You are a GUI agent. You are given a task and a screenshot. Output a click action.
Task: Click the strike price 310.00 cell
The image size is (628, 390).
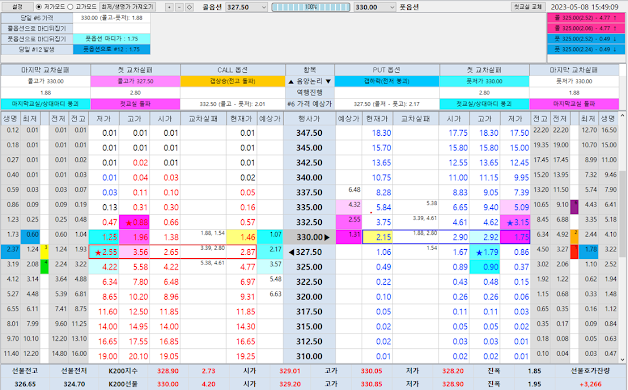(310, 356)
